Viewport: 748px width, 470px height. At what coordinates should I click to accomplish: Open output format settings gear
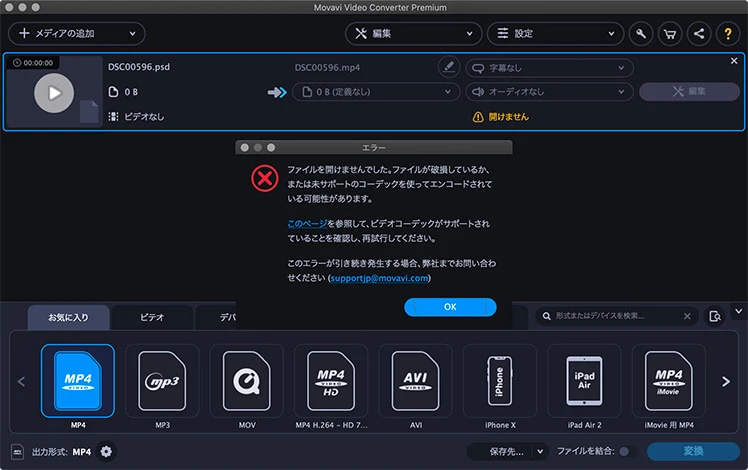106,451
